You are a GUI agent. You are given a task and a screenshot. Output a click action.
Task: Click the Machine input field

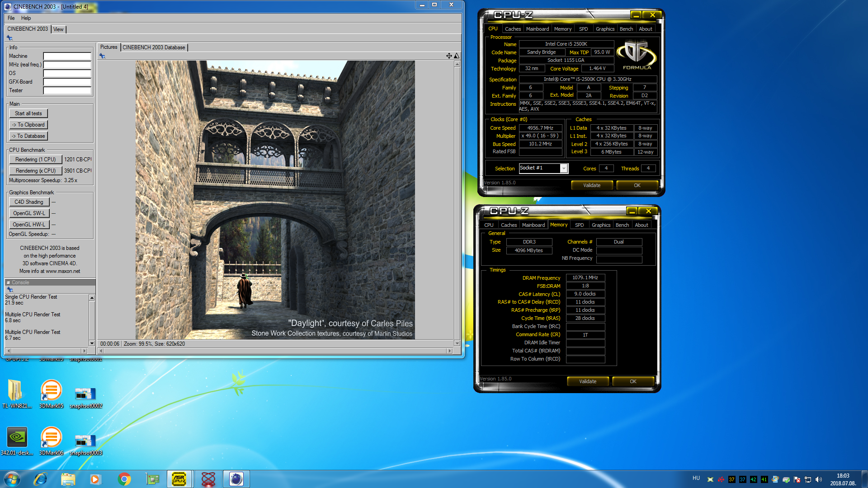[x=67, y=56]
